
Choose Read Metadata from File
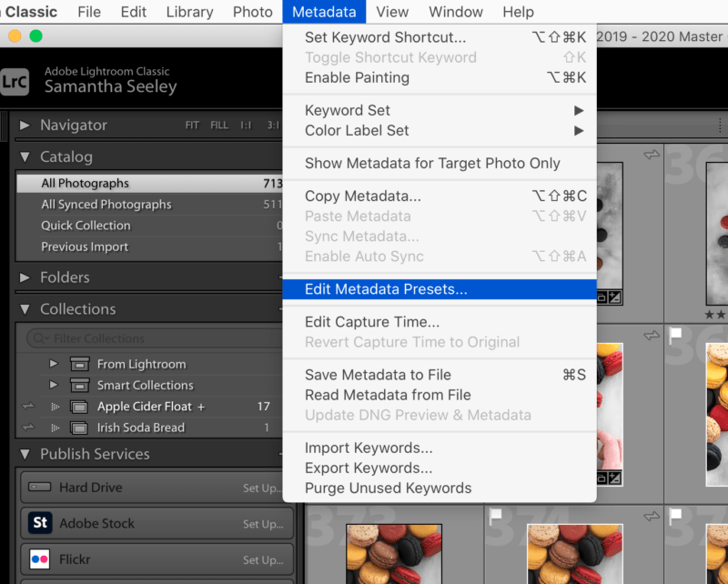point(440,395)
